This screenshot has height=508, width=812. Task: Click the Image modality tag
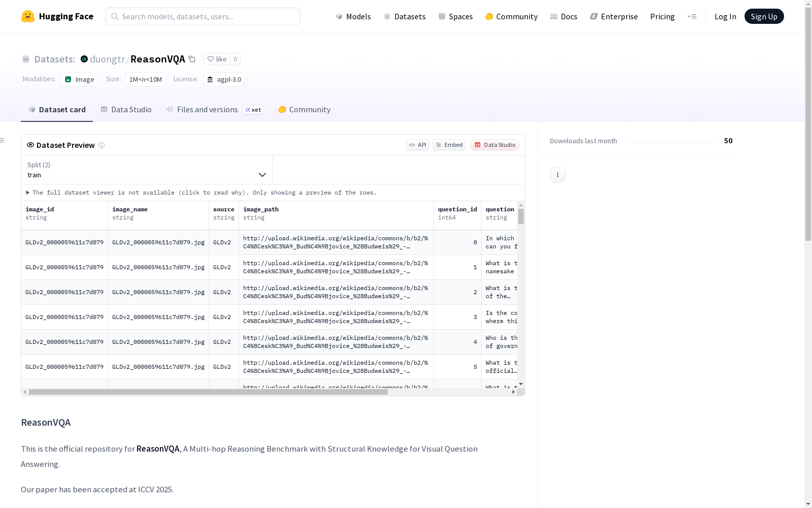click(x=79, y=79)
